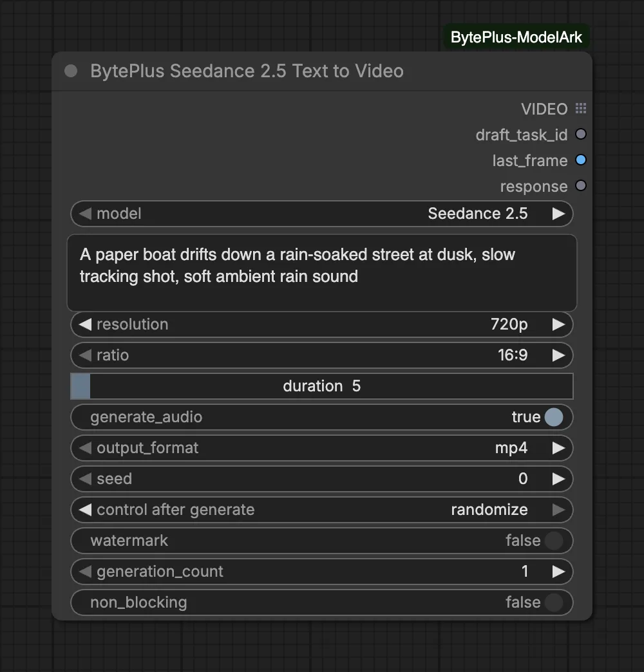
Task: Click the draft_task_id output socket
Action: tap(580, 134)
